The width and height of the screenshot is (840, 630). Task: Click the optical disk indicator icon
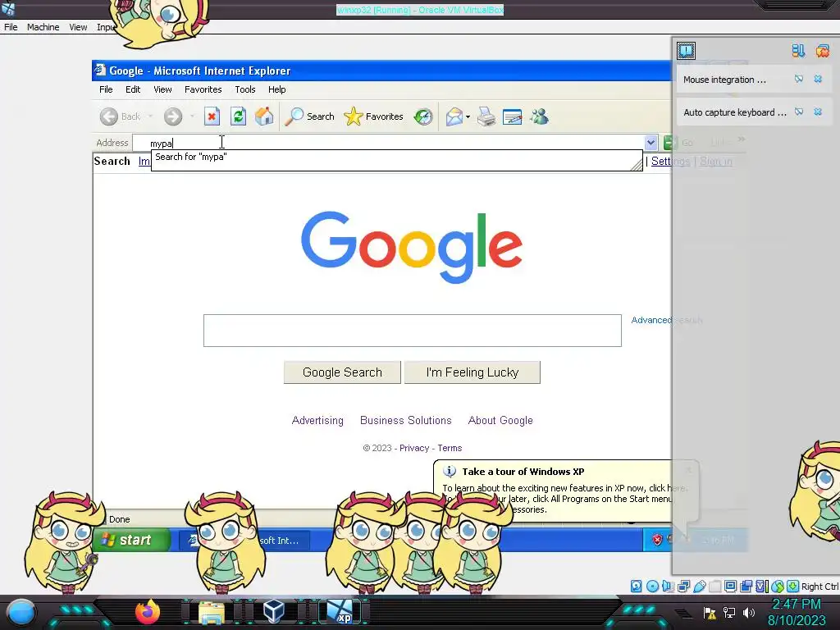pyautogui.click(x=652, y=586)
